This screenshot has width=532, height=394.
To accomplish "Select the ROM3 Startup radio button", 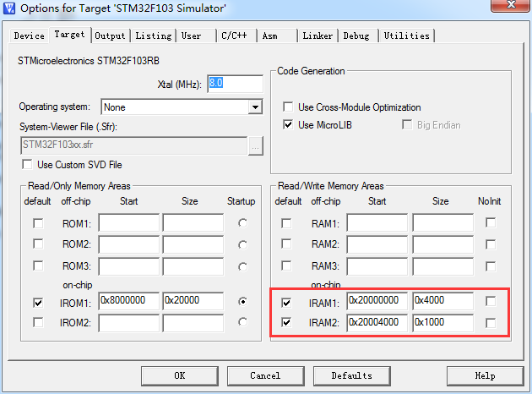I will 242,267.
